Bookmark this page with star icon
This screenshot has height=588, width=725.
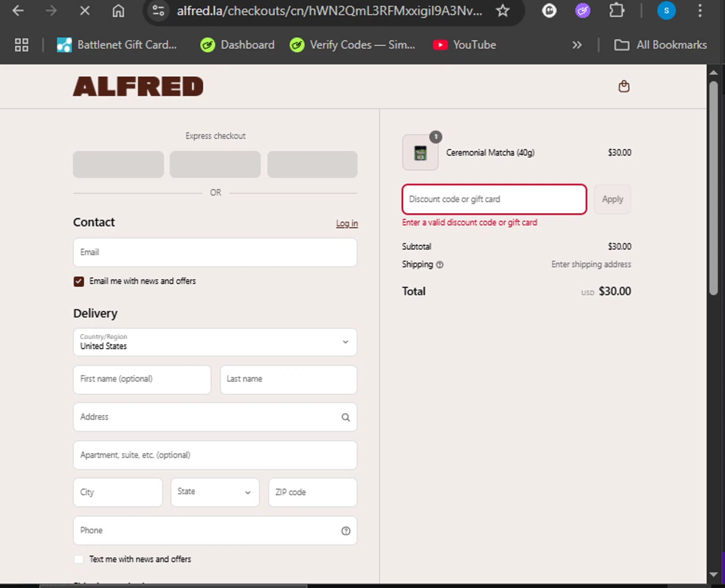click(503, 11)
